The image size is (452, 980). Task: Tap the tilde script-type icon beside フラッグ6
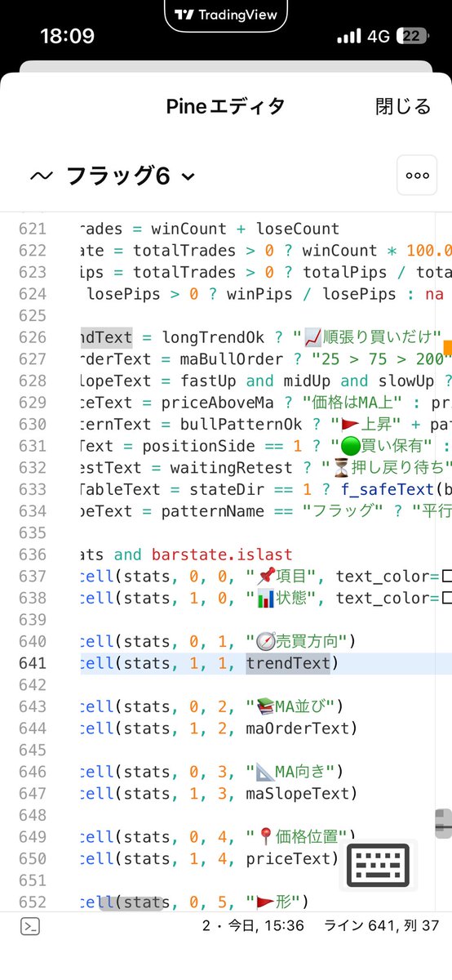(41, 176)
